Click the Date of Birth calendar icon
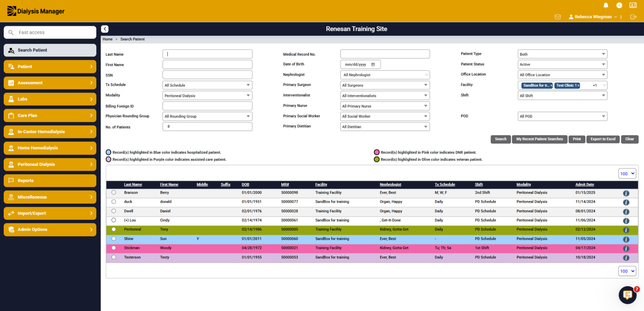 pyautogui.click(x=373, y=64)
